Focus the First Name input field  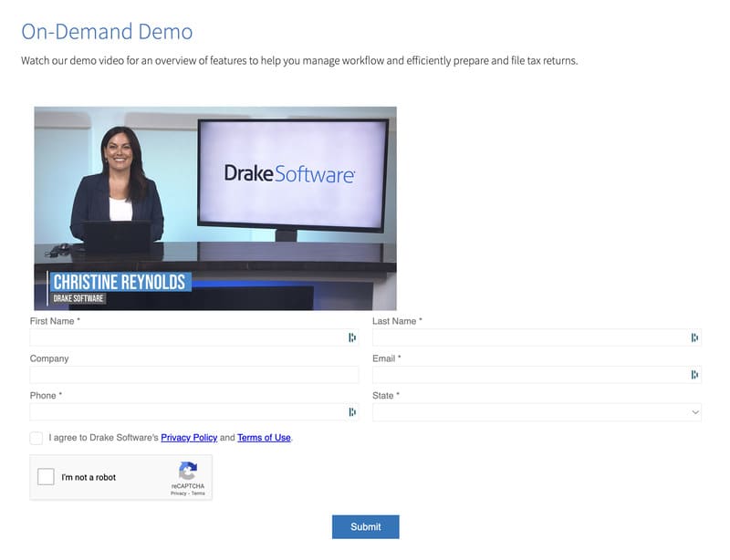click(x=194, y=337)
